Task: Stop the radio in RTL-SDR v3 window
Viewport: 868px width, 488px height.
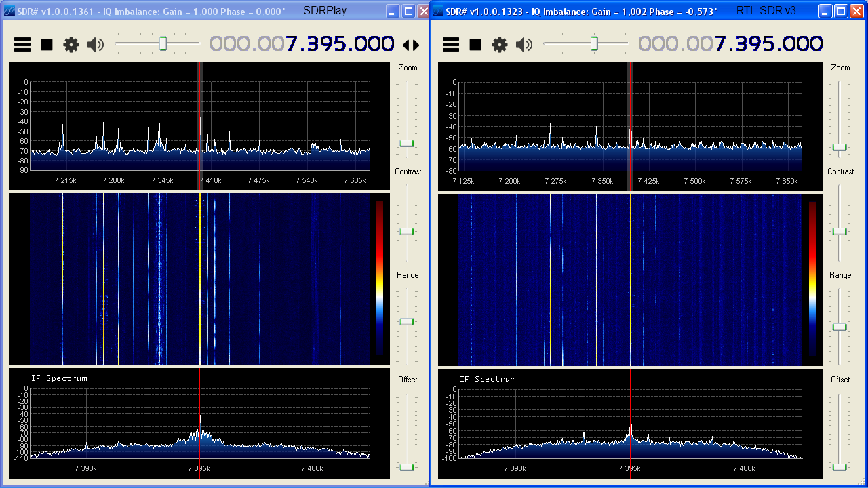Action: [475, 45]
